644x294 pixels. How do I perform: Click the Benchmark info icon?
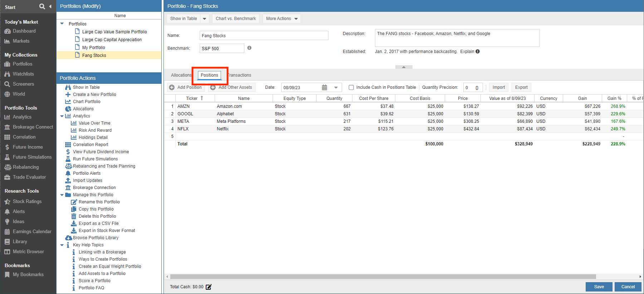(249, 48)
